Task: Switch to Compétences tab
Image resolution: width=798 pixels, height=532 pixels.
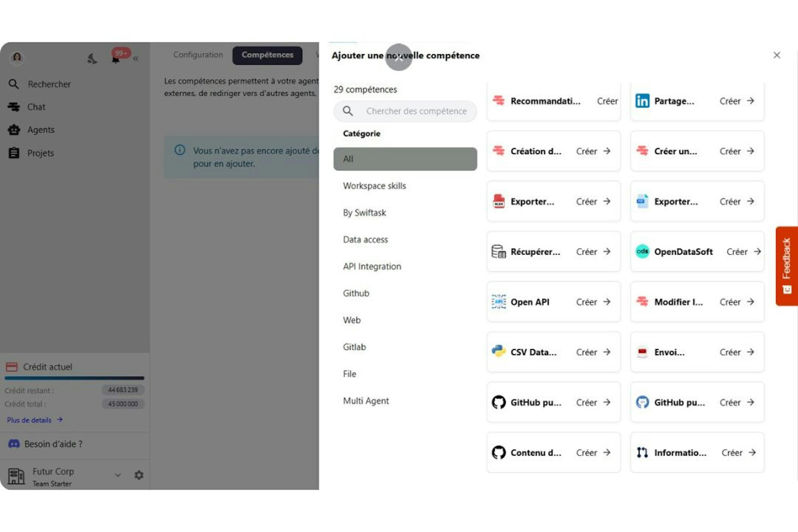Action: coord(267,55)
